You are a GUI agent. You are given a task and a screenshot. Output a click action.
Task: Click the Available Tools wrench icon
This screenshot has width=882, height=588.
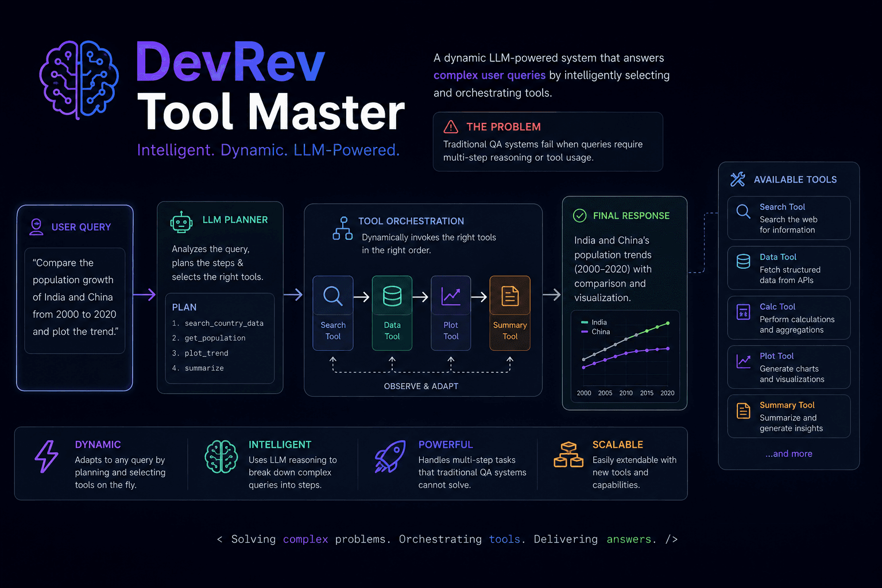click(737, 179)
